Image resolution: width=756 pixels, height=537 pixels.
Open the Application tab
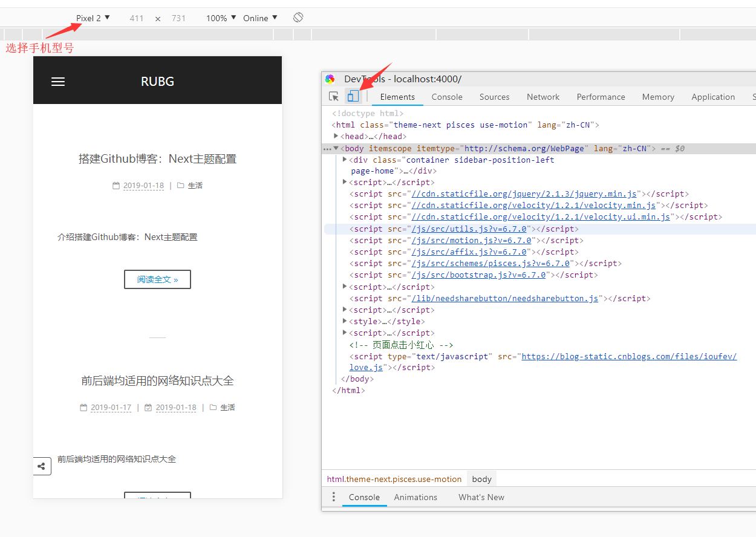click(713, 97)
